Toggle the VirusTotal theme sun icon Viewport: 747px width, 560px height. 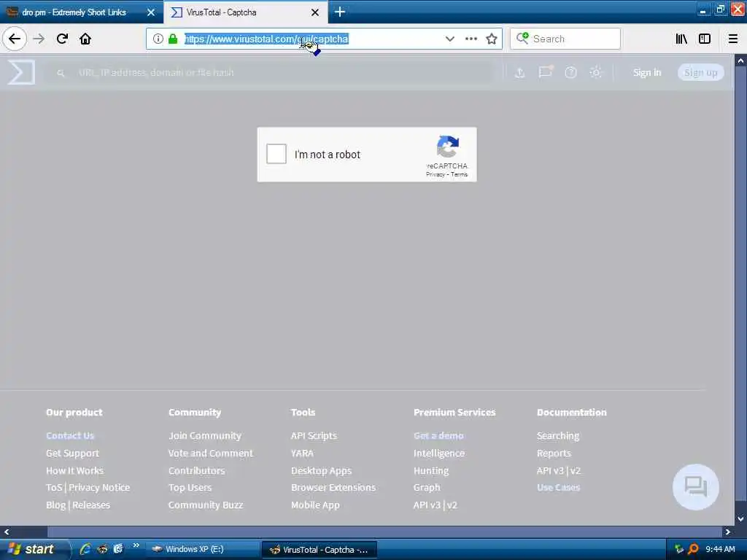pyautogui.click(x=595, y=72)
